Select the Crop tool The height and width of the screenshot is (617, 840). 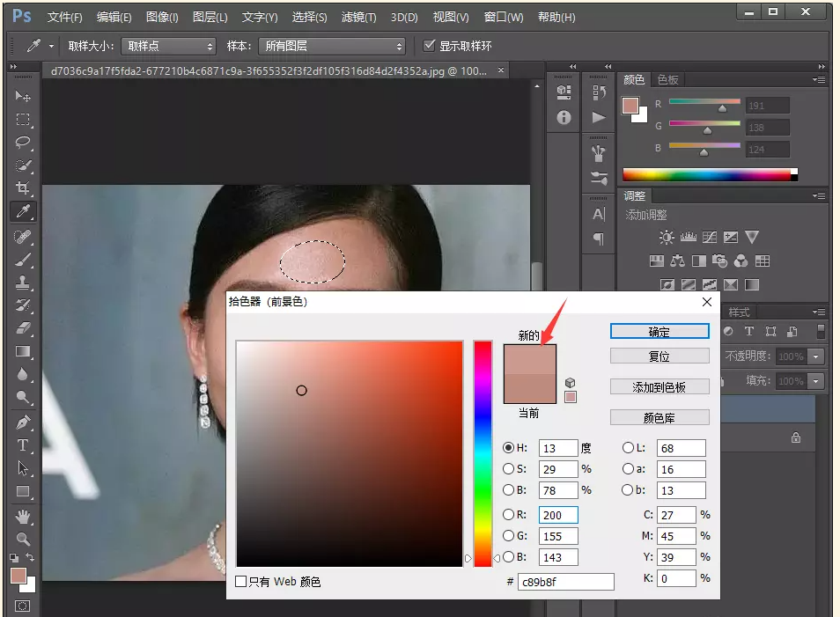23,188
